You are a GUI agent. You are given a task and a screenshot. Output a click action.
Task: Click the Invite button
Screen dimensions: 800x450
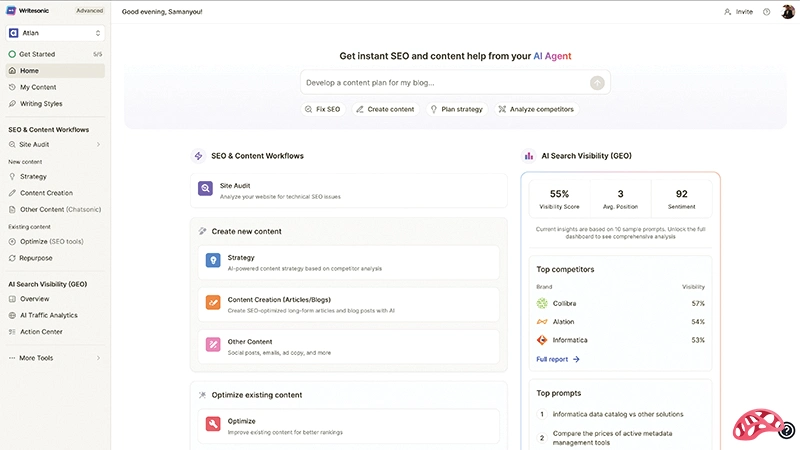[738, 12]
